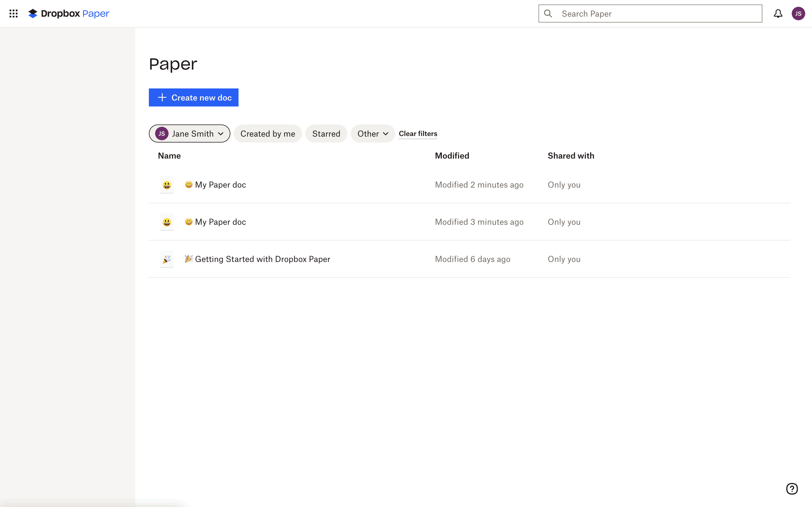Viewport: 812px width, 507px height.
Task: Sort by the Name column header
Action: [x=169, y=155]
